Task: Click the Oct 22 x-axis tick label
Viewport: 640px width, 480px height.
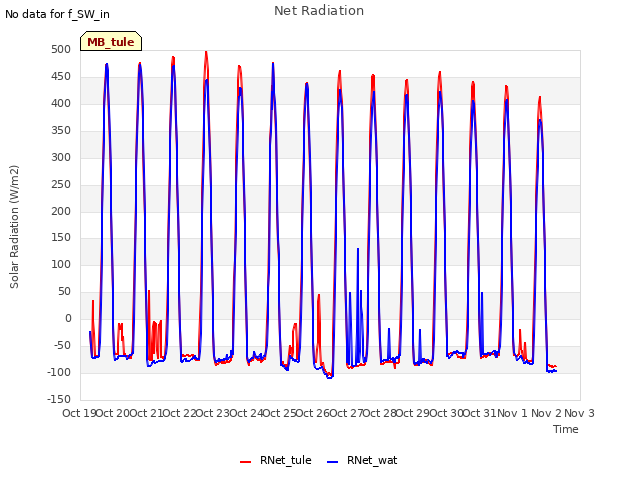Action: [179, 413]
